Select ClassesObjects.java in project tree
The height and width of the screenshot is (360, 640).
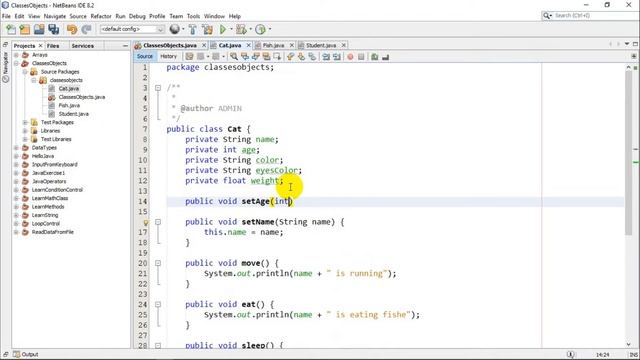[x=82, y=97]
